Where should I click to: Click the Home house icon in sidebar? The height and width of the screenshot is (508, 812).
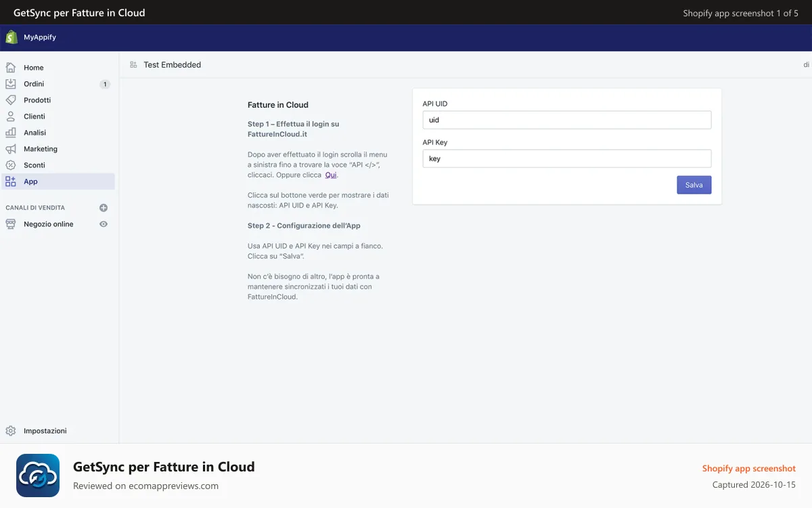click(x=11, y=68)
